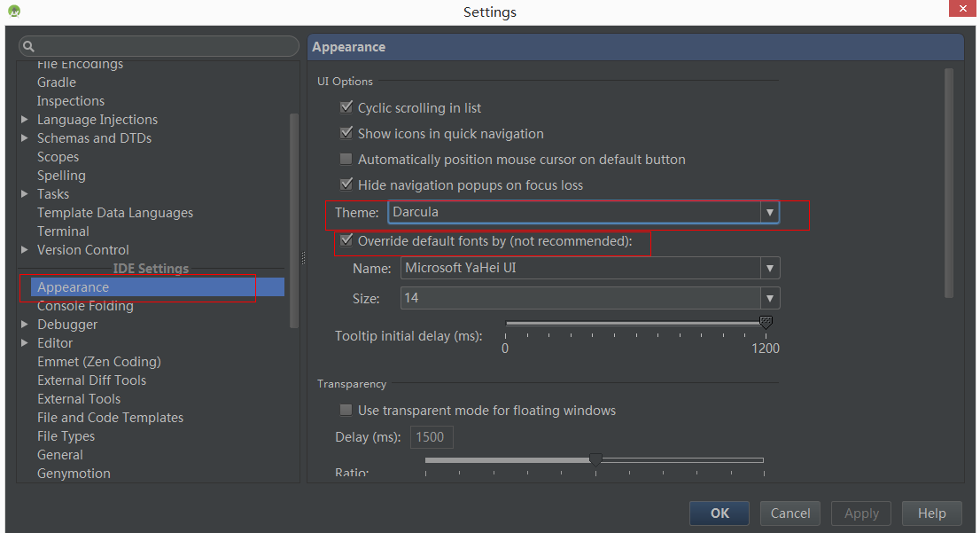This screenshot has height=533, width=980.
Task: Click the settings search input field
Action: click(164, 46)
